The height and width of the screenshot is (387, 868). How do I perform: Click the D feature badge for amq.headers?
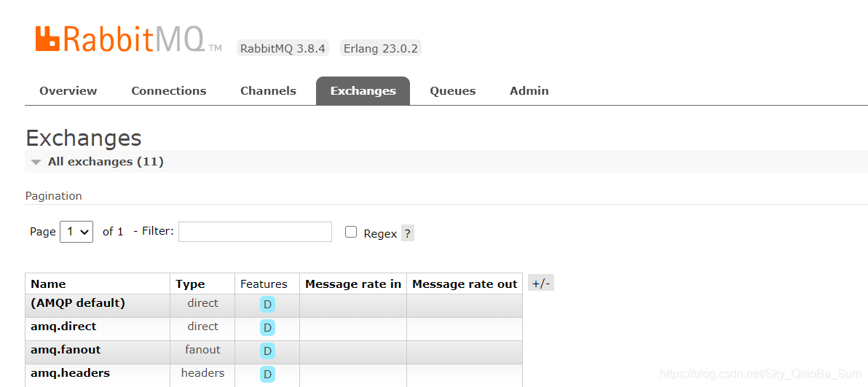point(267,375)
